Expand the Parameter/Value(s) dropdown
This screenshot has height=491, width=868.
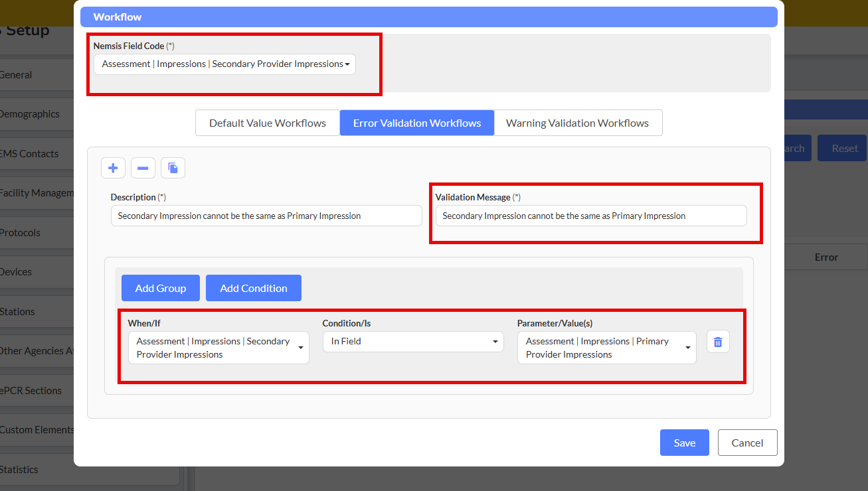click(606, 348)
